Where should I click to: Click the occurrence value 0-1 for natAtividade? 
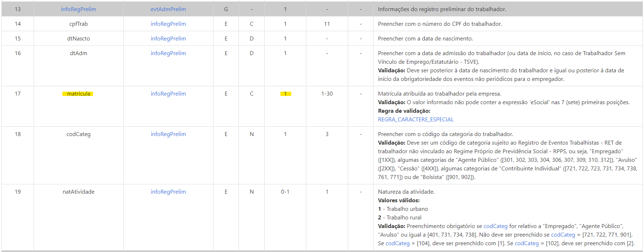285,192
